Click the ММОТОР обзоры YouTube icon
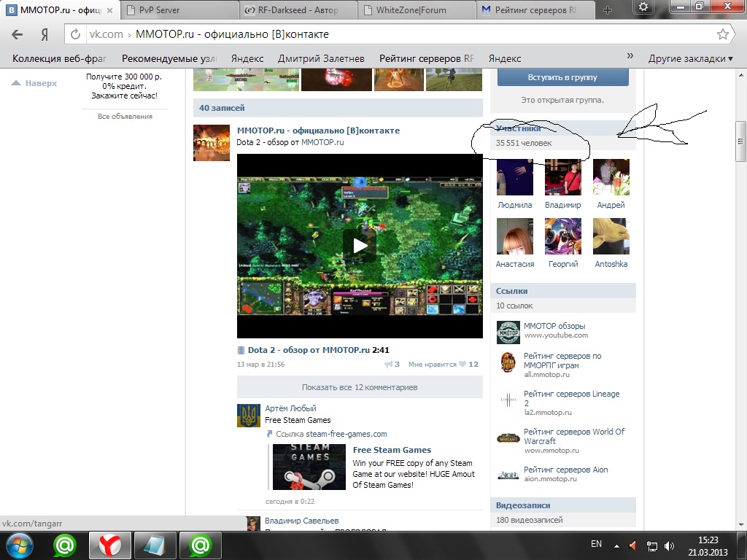The height and width of the screenshot is (560, 747). [x=508, y=332]
